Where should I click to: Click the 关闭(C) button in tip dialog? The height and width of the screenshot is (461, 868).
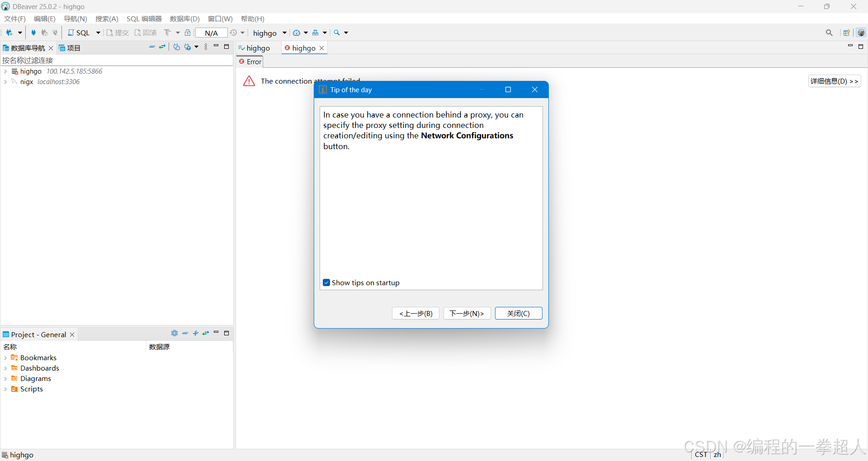pyautogui.click(x=519, y=313)
